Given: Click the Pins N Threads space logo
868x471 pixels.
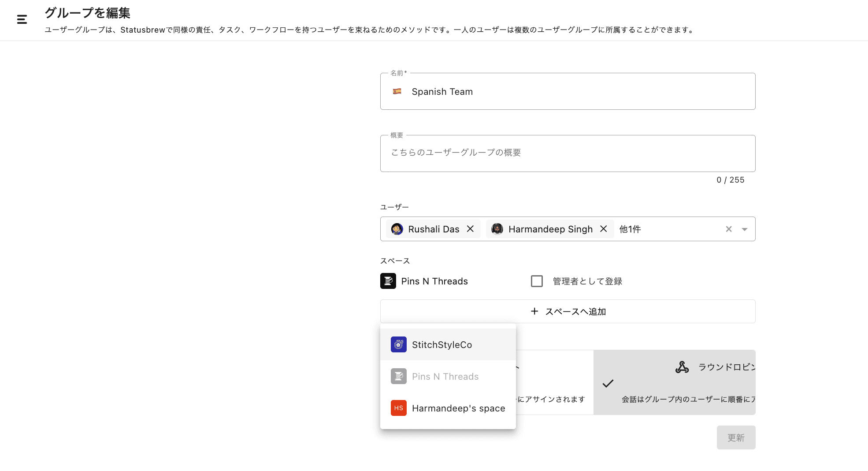Looking at the screenshot, I should click(388, 281).
